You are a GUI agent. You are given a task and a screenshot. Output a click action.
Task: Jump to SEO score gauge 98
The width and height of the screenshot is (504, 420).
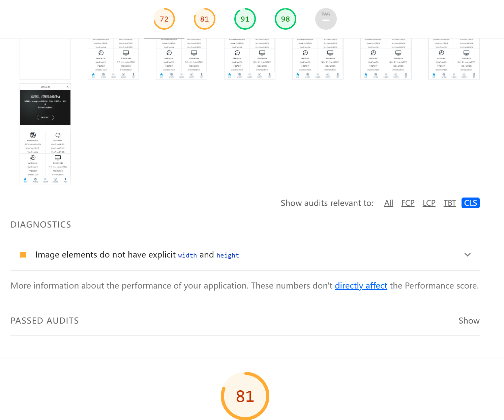(286, 19)
